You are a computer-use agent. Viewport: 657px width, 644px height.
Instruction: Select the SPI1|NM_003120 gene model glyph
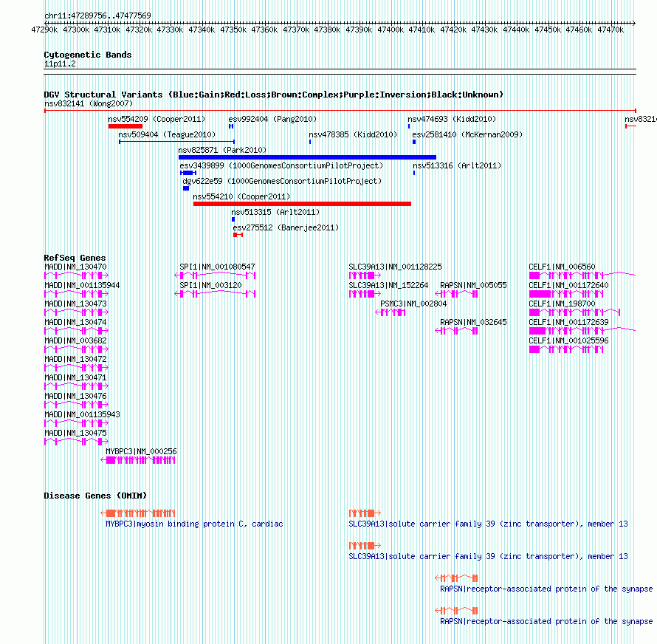click(x=215, y=294)
